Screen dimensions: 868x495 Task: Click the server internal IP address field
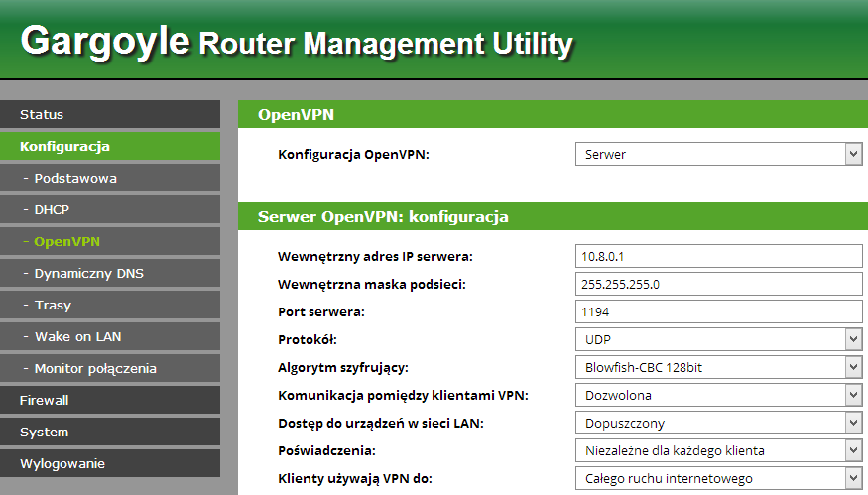(x=718, y=256)
